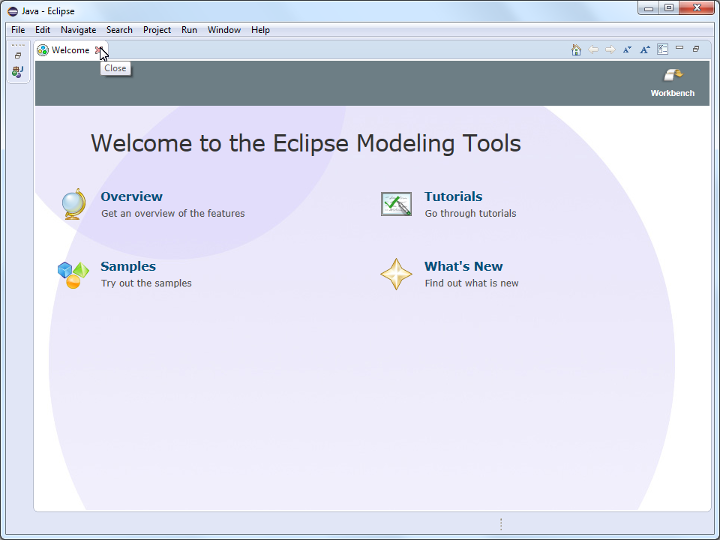This screenshot has height=540, width=720.
Task: Click the What's New star icon
Action: [x=396, y=274]
